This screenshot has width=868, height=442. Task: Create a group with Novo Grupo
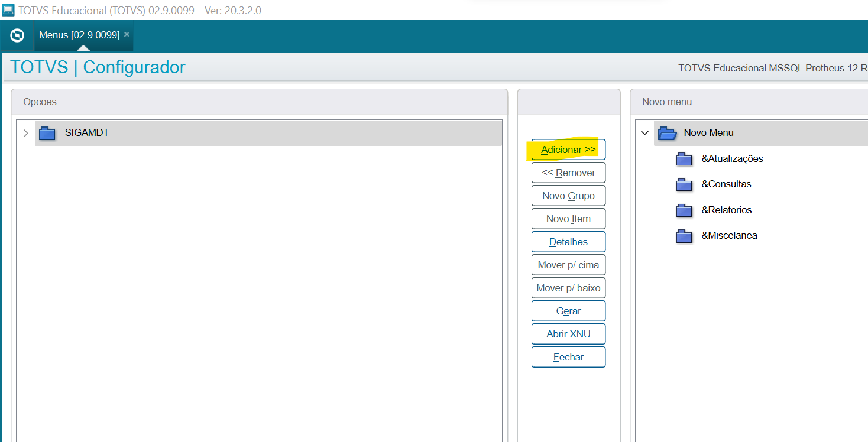[x=568, y=196]
